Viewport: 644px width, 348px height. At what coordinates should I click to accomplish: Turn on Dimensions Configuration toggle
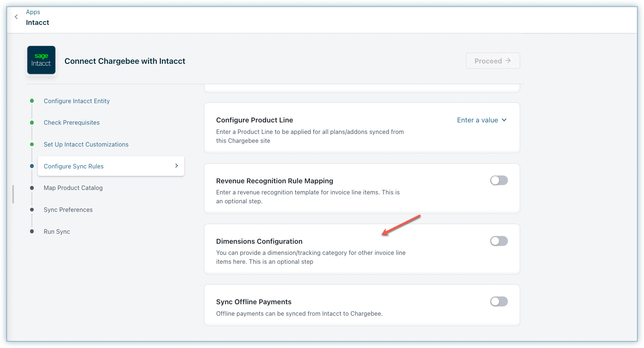499,241
